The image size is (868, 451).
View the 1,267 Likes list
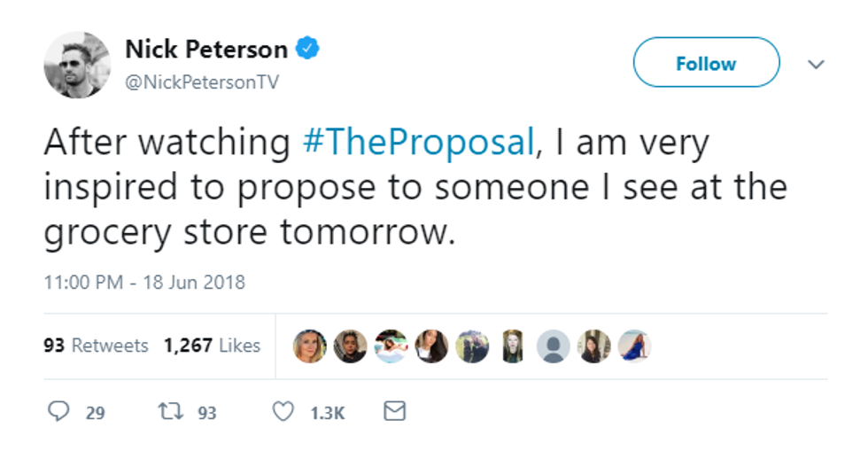pyautogui.click(x=212, y=346)
